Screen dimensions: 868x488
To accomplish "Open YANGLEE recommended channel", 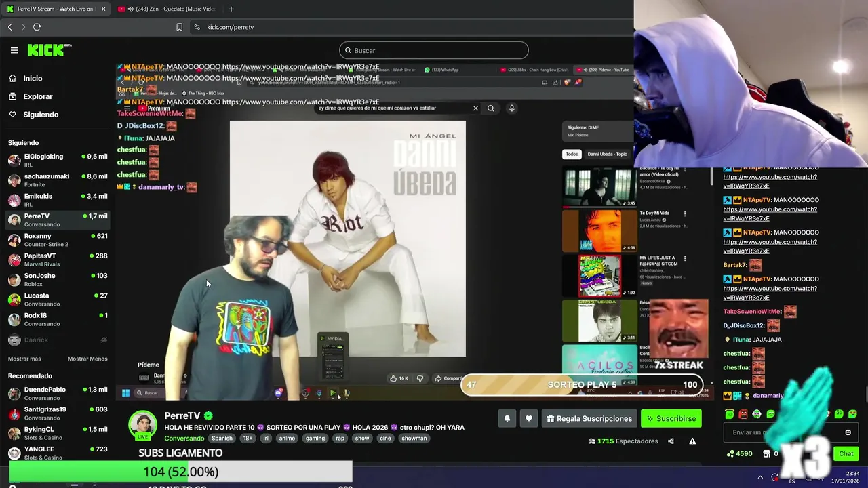I will [58, 453].
